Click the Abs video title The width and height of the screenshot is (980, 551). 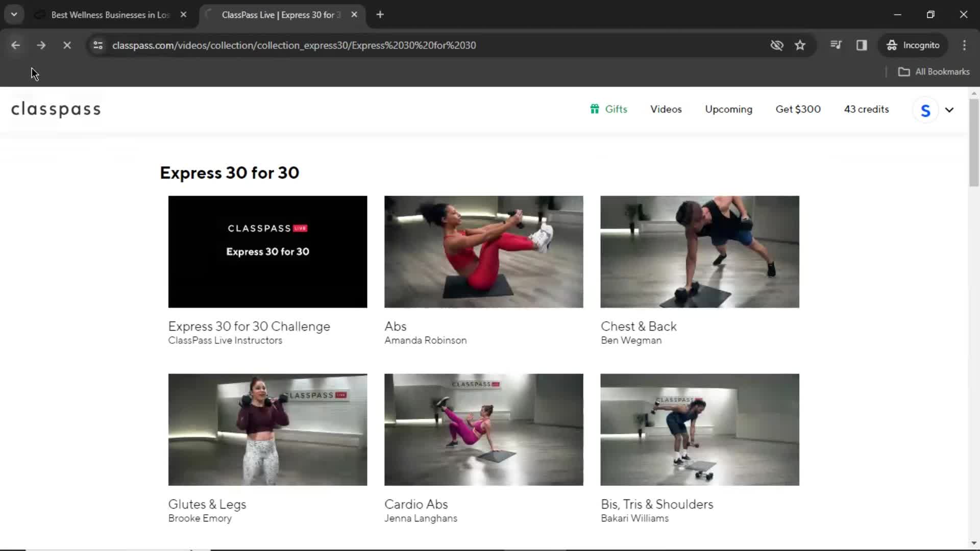(396, 327)
